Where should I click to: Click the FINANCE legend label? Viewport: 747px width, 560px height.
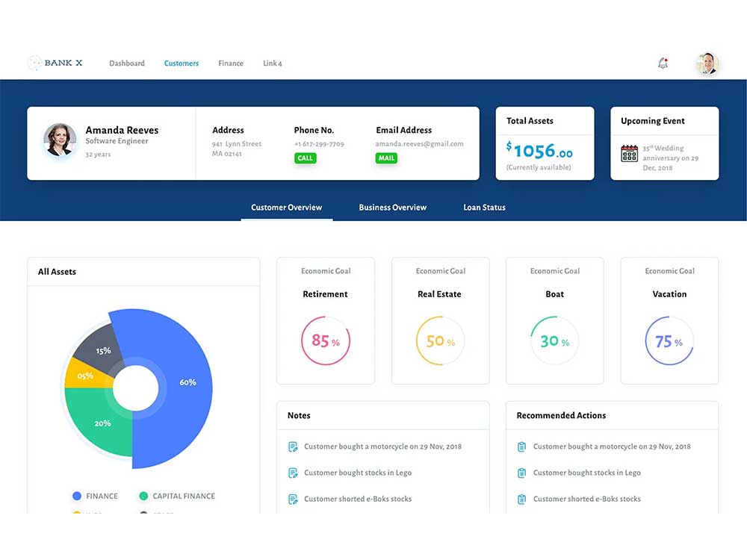click(x=102, y=497)
